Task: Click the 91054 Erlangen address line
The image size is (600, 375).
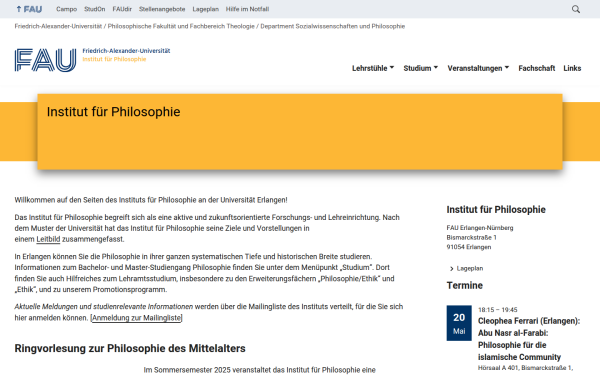Action: (x=469, y=247)
